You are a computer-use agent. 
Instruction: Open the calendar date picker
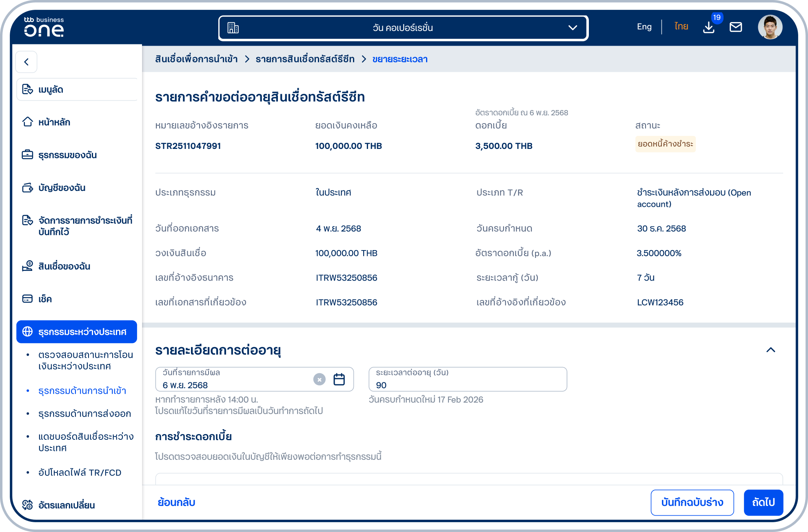(339, 379)
